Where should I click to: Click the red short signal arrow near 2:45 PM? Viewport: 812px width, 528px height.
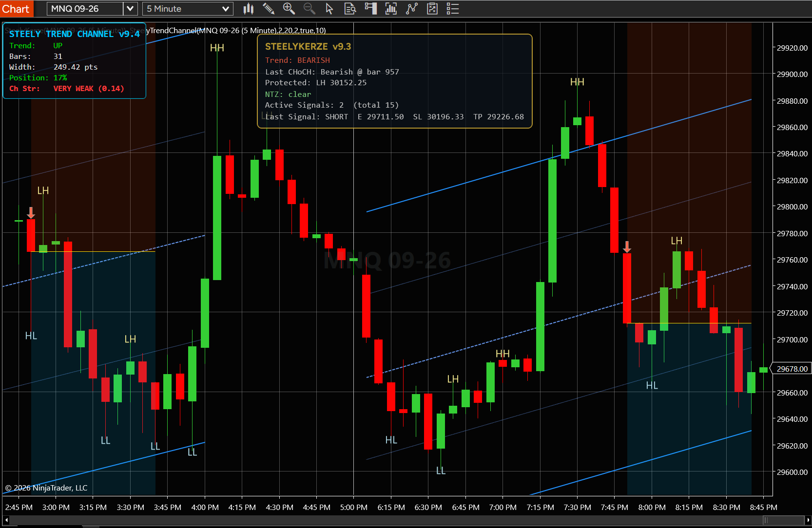coord(31,213)
